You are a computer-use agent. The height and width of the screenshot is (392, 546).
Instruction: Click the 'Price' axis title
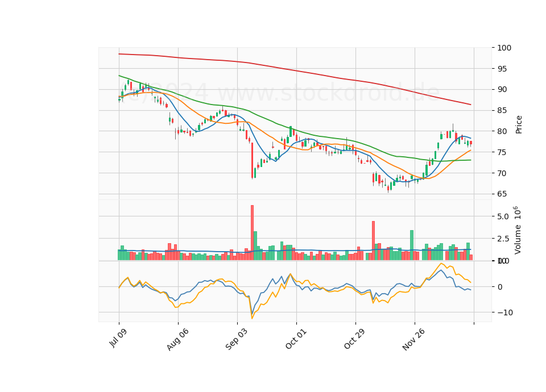click(x=519, y=124)
